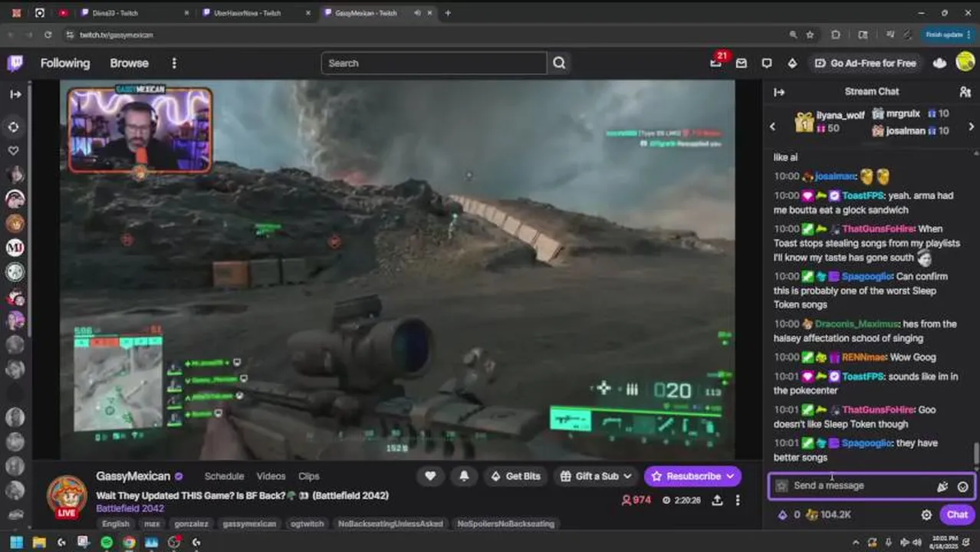The height and width of the screenshot is (552, 980).
Task: Click the GassyMexican live avatar
Action: (67, 496)
